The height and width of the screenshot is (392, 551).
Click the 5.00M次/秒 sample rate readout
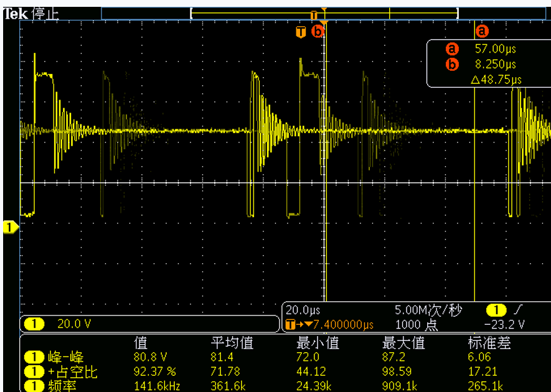click(x=428, y=310)
